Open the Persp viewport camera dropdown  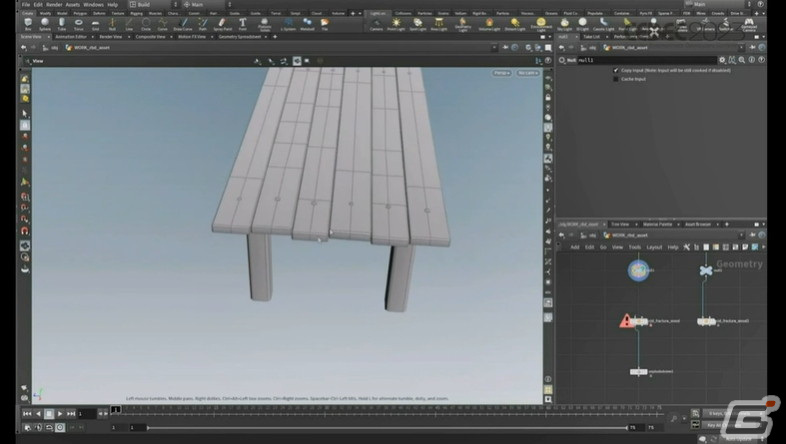coord(501,73)
